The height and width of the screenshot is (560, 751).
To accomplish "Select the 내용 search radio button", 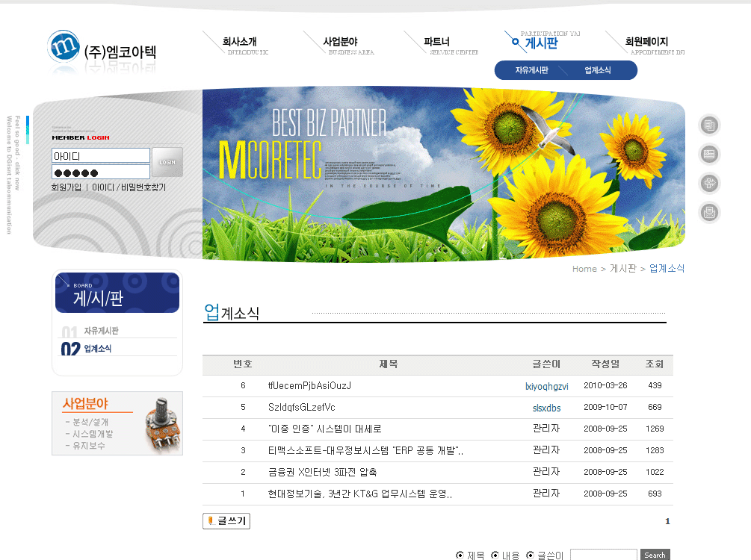I will coord(495,556).
